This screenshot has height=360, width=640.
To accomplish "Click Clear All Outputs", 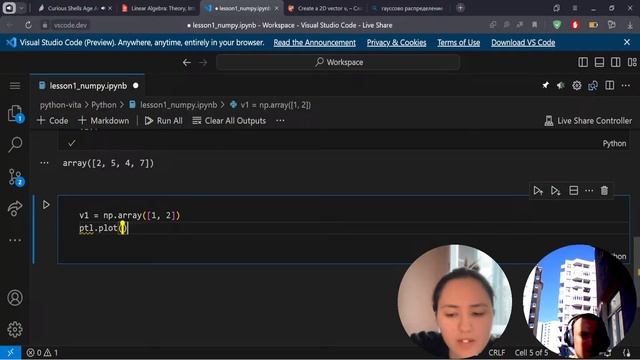I will (x=229, y=120).
